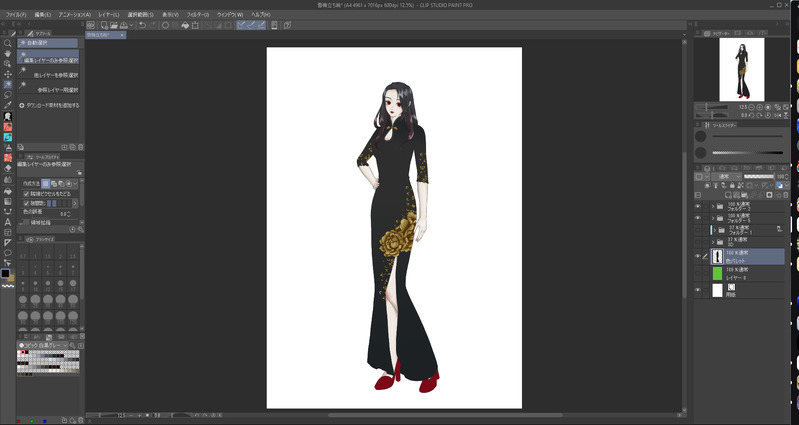
Task: Hide the 用紙 paper layer
Action: tap(698, 290)
